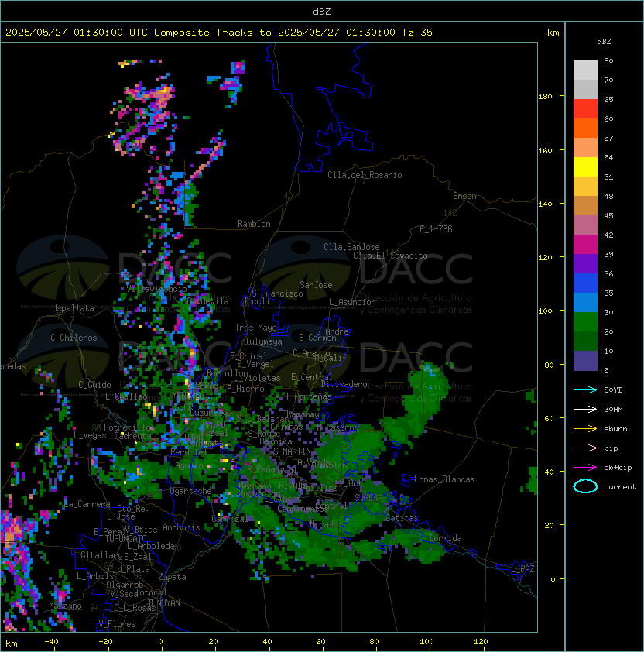The width and height of the screenshot is (644, 652).
Task: Click the 'Tz 35' text in the header
Action: click(417, 33)
